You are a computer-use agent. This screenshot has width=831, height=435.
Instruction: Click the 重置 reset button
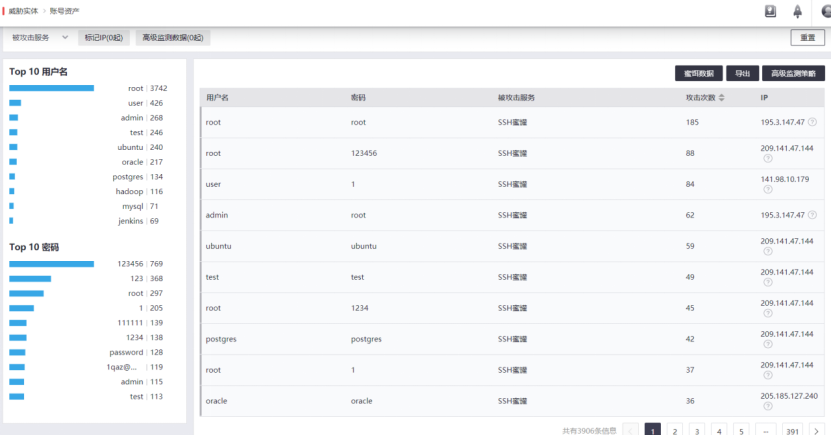click(808, 38)
